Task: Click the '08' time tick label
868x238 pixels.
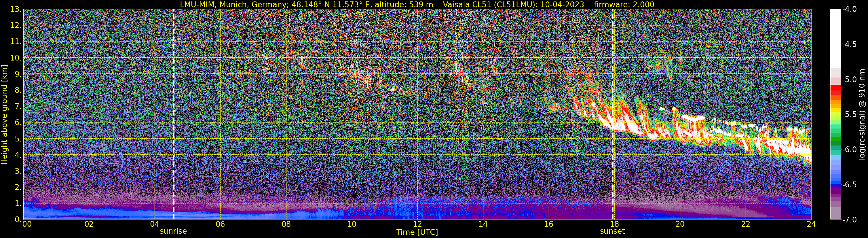Action: 286,224
